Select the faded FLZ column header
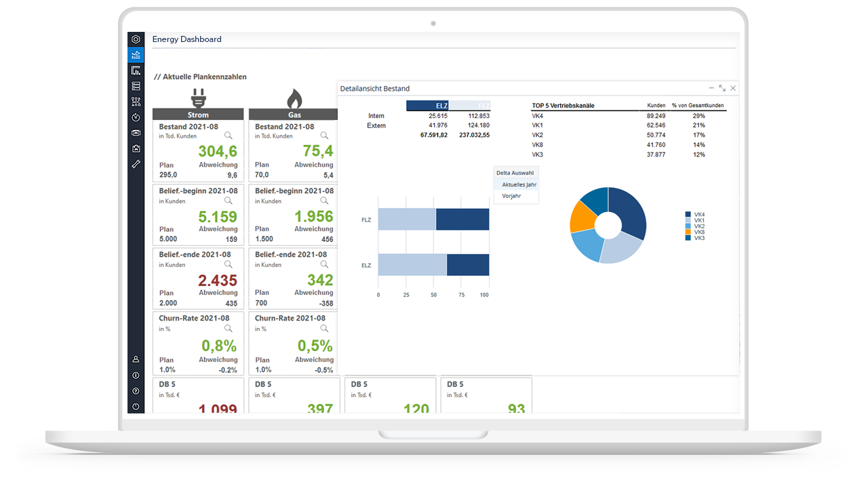868x488 pixels. click(469, 106)
